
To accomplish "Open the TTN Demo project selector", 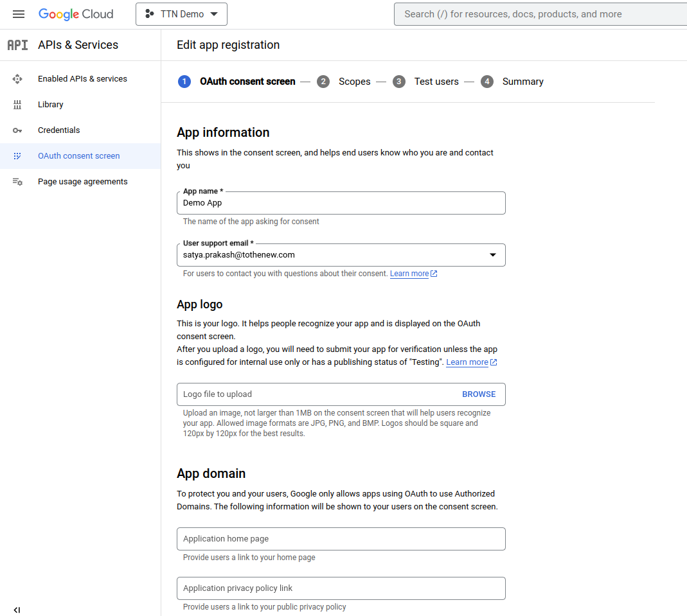I will point(181,14).
